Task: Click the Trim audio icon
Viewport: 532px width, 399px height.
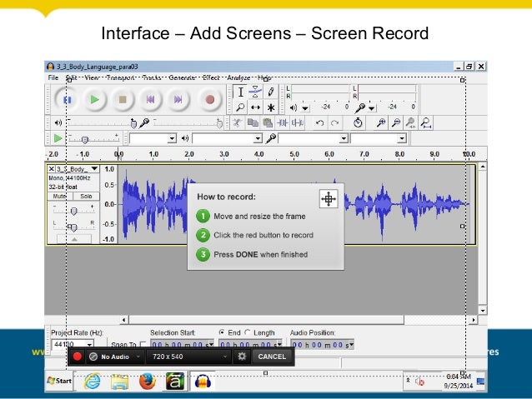Action: pos(283,122)
